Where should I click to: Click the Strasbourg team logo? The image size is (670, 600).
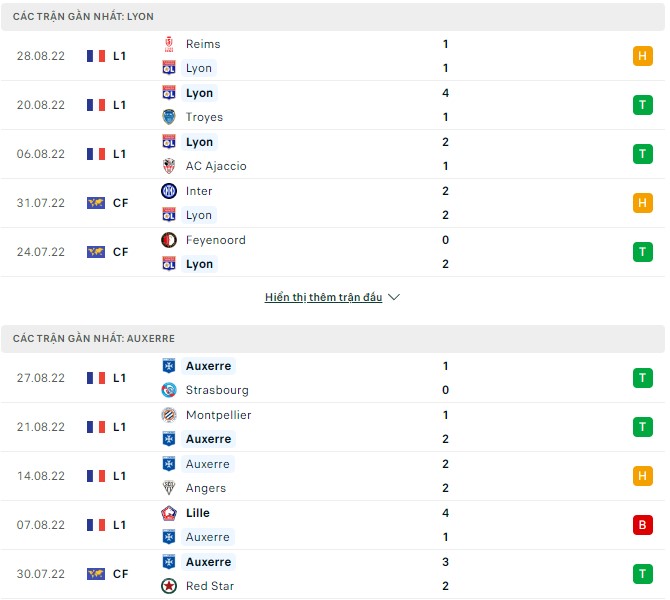point(168,390)
